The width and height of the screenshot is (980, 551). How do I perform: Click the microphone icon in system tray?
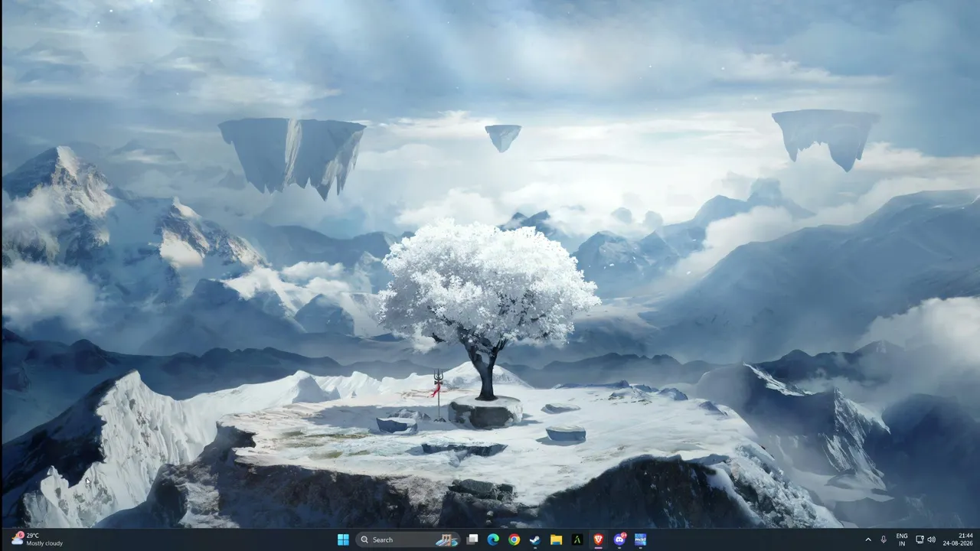click(x=884, y=540)
